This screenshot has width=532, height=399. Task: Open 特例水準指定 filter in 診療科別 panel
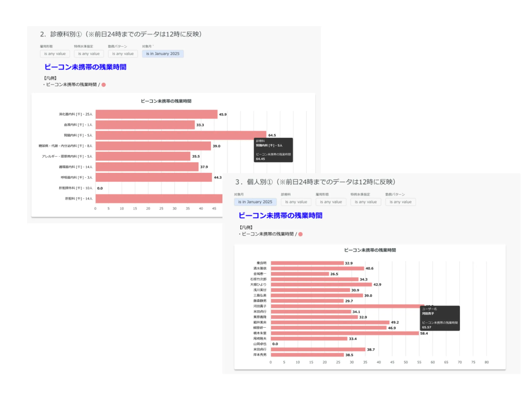tap(89, 54)
